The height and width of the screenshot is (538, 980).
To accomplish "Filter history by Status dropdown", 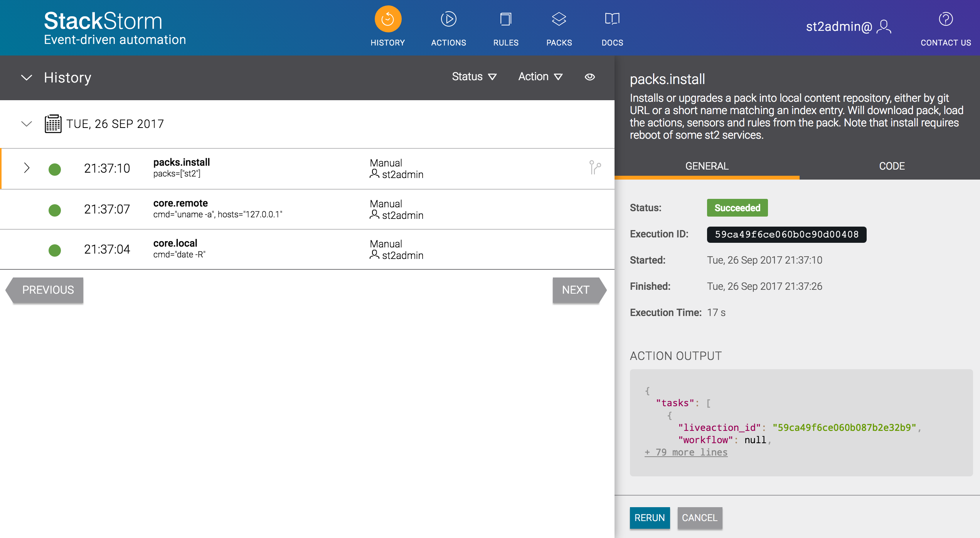I will tap(473, 78).
